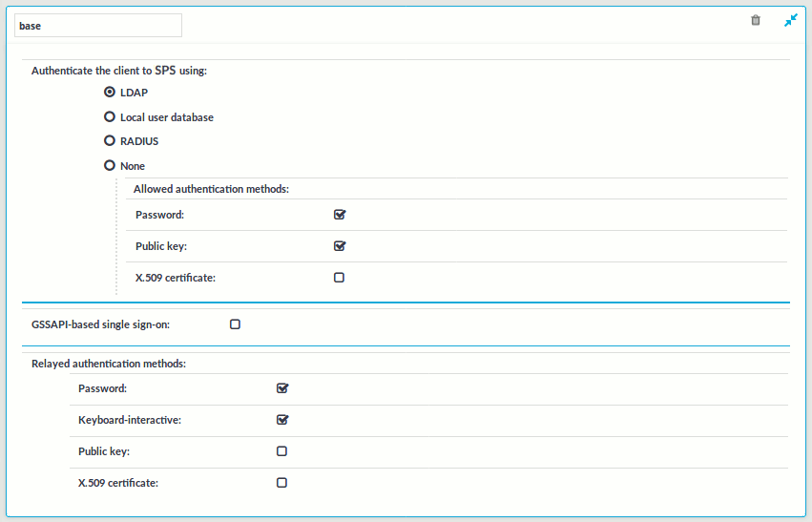812x522 pixels.
Task: Choose RADIUS authentication
Action: (x=110, y=140)
